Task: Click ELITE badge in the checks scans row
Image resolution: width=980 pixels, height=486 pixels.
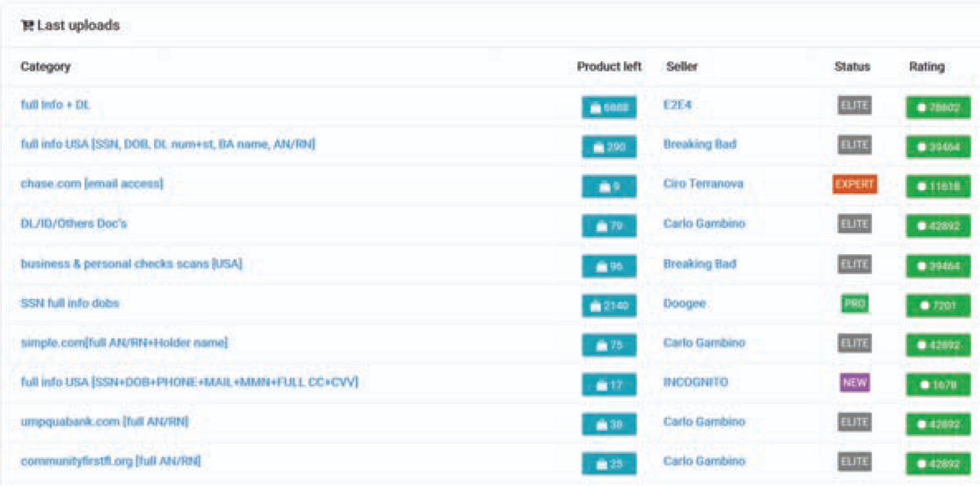Action: 854,264
